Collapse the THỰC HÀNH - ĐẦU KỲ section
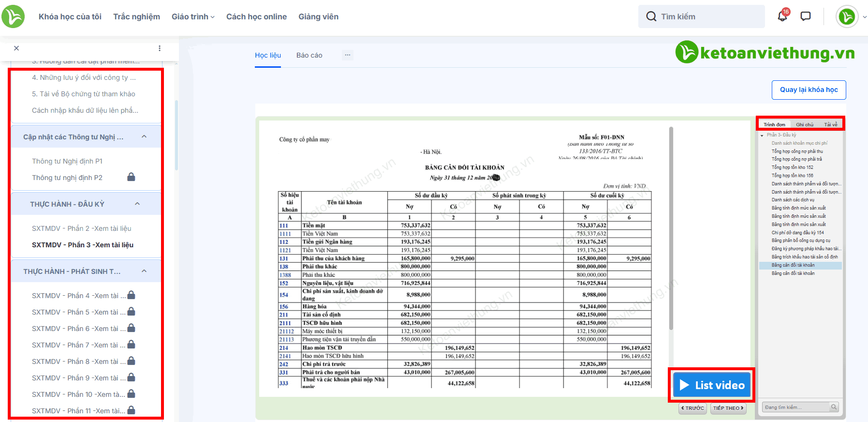The width and height of the screenshot is (868, 422). click(137, 204)
